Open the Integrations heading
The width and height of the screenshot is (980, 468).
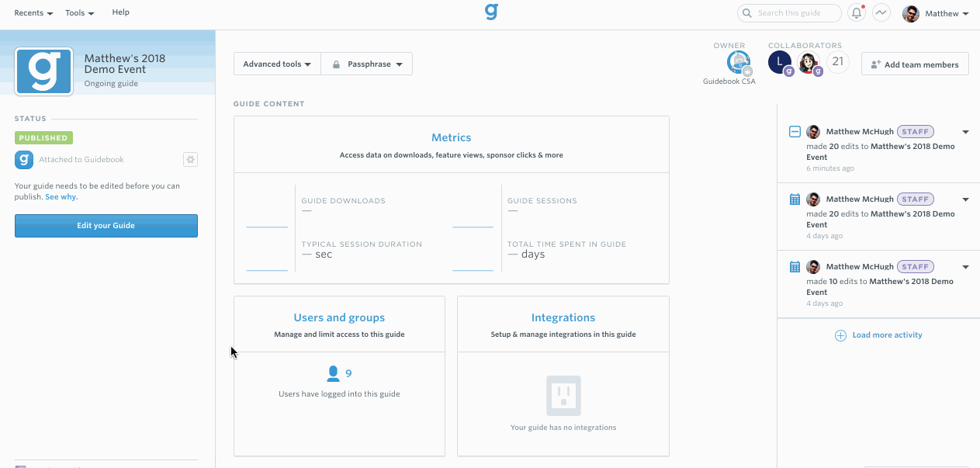click(x=563, y=317)
